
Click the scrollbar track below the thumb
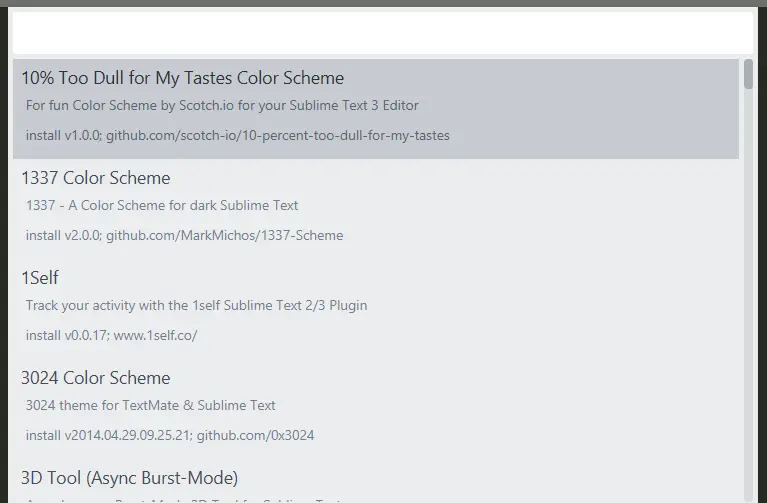(749, 300)
